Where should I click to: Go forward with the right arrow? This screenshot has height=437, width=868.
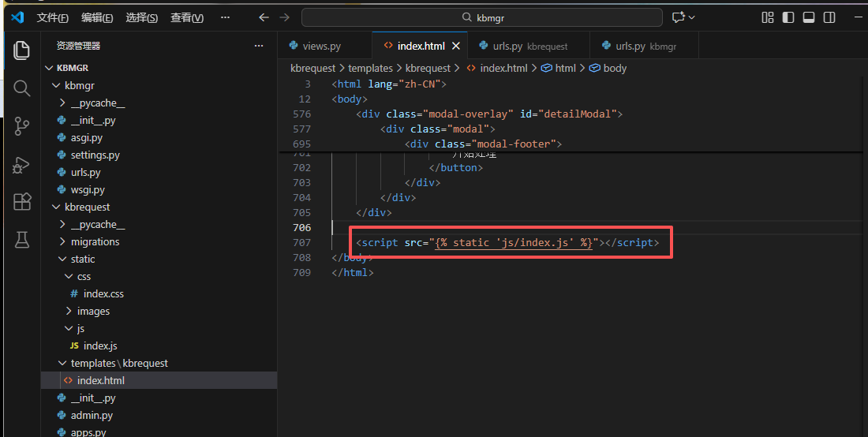click(285, 17)
